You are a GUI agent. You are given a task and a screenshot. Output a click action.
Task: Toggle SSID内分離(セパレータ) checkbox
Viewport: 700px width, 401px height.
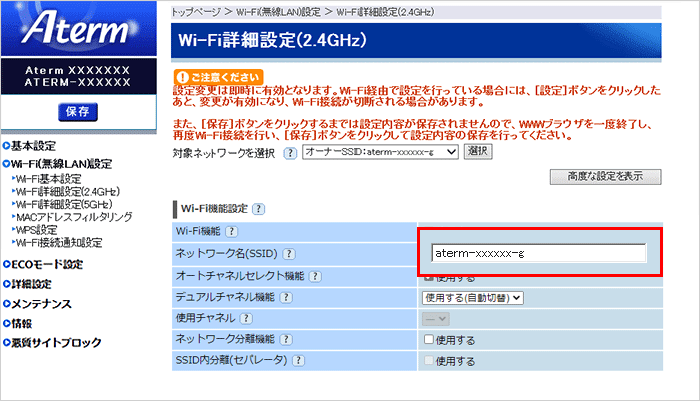coord(428,360)
